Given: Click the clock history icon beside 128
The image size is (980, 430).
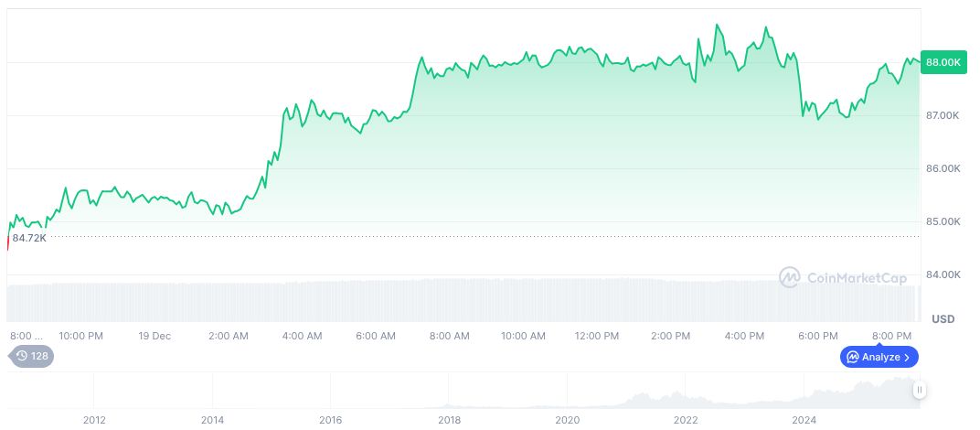Looking at the screenshot, I should point(22,356).
